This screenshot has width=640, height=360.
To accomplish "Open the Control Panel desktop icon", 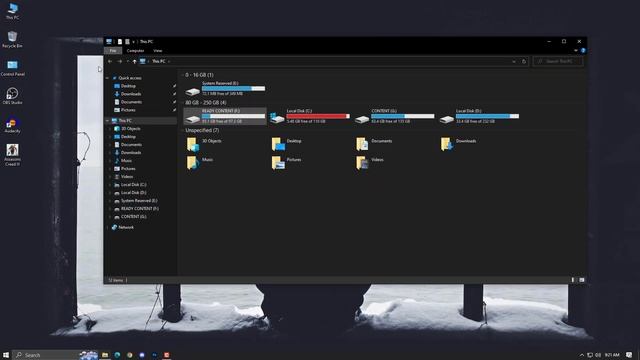I will click(13, 68).
